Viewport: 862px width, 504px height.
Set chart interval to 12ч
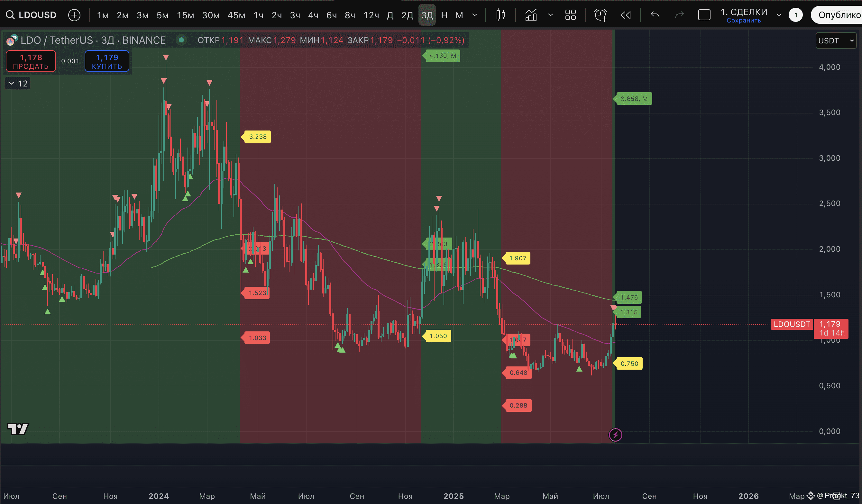coord(371,15)
